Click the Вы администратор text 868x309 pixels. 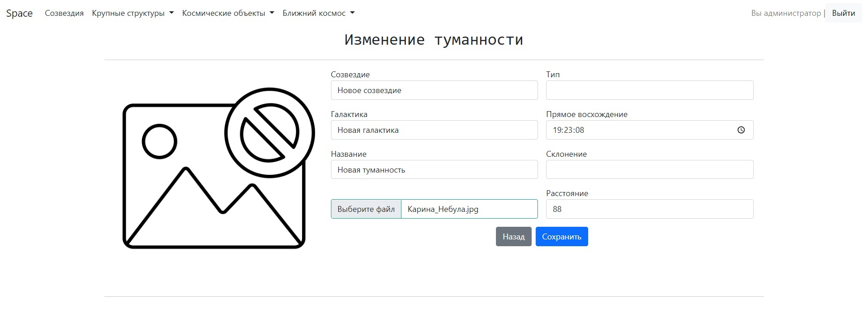(x=786, y=13)
